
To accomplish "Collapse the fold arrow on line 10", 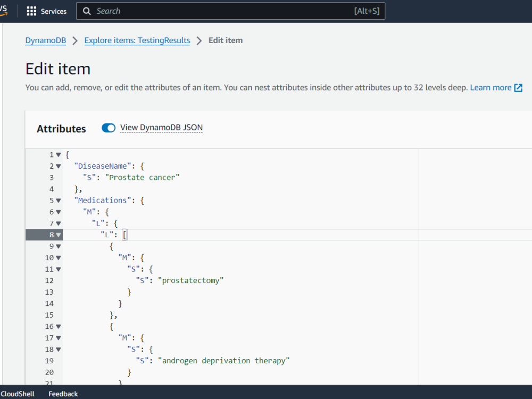I will [59, 258].
